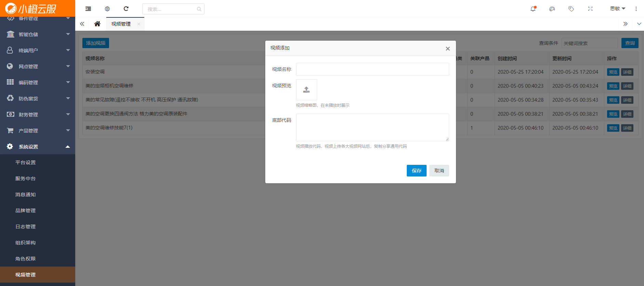Toggle fullscreen mode icon
Screen dimensions: 644x286
click(x=590, y=9)
